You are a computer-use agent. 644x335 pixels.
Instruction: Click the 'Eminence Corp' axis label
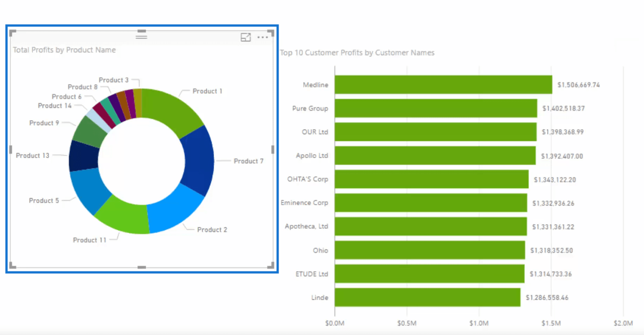pyautogui.click(x=305, y=203)
